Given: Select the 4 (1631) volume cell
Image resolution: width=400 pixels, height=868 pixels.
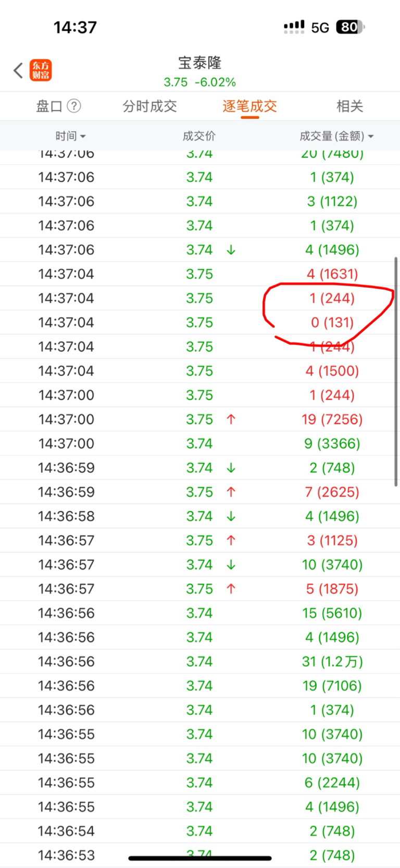Looking at the screenshot, I should pos(332,274).
